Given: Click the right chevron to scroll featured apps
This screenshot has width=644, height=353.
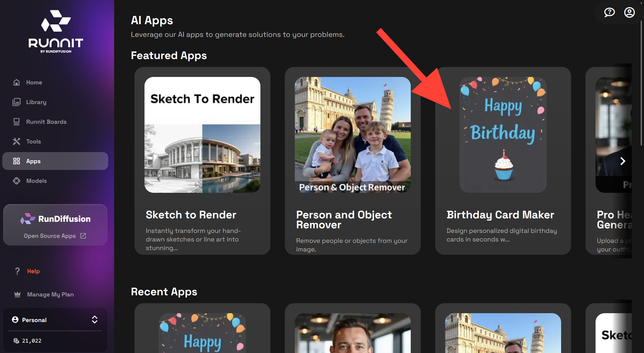Looking at the screenshot, I should point(623,161).
